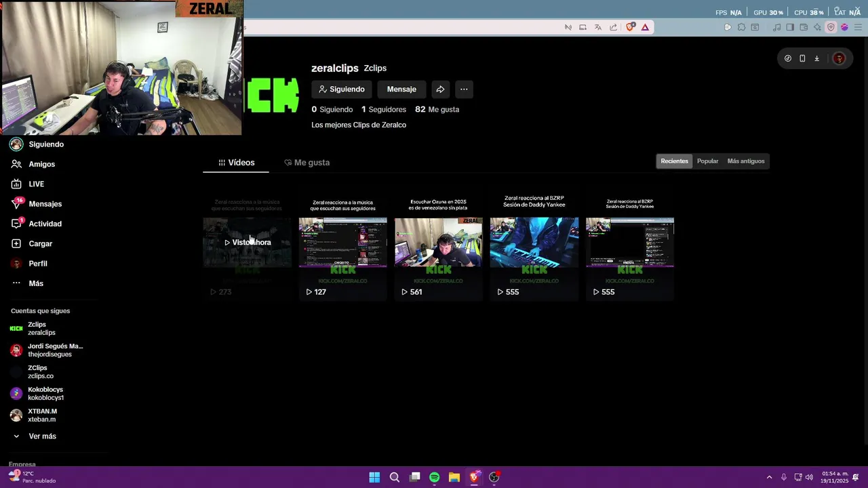Image resolution: width=868 pixels, height=488 pixels.
Task: Click the download app icon in the floating top-right bar
Action: pyautogui.click(x=817, y=59)
